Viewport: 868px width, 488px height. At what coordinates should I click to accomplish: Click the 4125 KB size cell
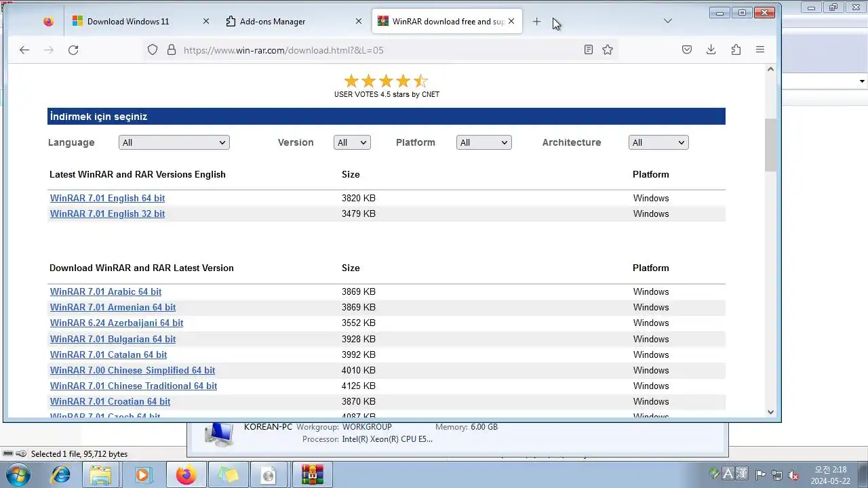(x=359, y=386)
